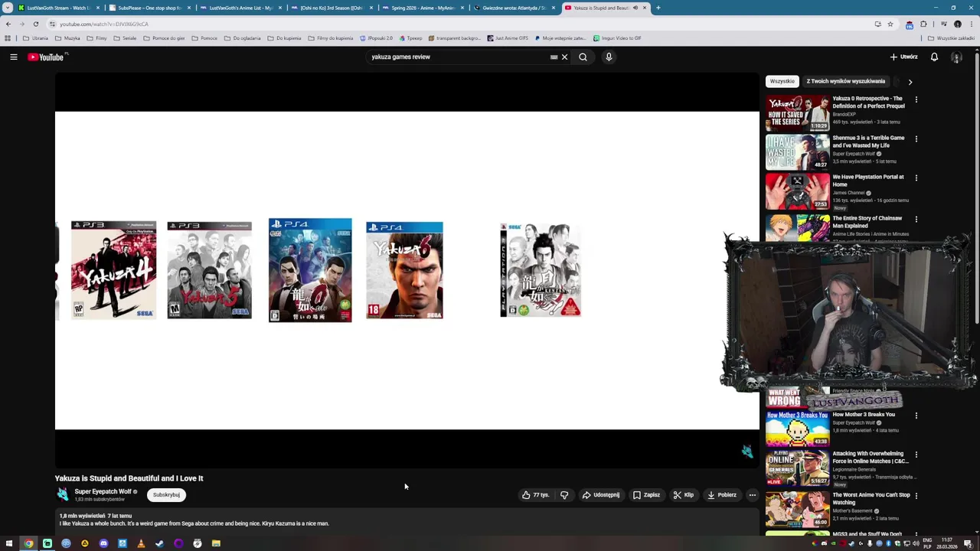This screenshot has height=551, width=980.
Task: Open We Have Playstation Portal at Home title
Action: tap(868, 181)
